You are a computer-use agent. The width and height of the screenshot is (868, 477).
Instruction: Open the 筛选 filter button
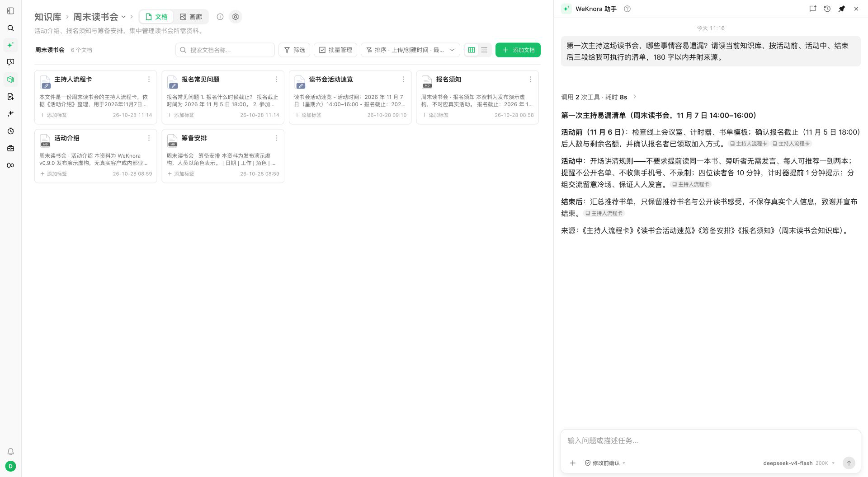[x=294, y=50]
